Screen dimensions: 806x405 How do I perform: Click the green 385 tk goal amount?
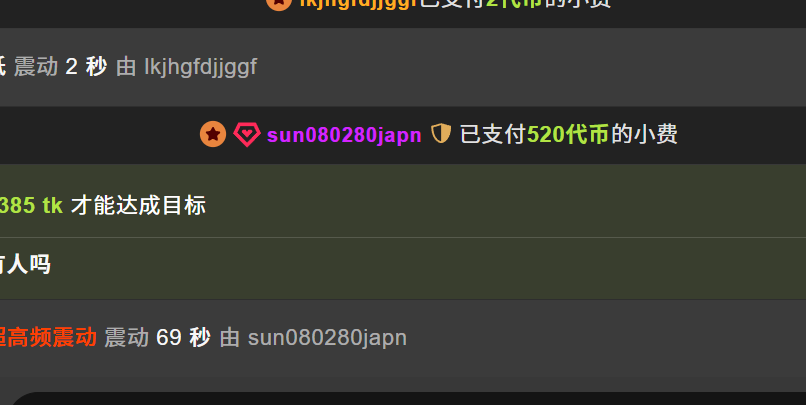[31, 206]
